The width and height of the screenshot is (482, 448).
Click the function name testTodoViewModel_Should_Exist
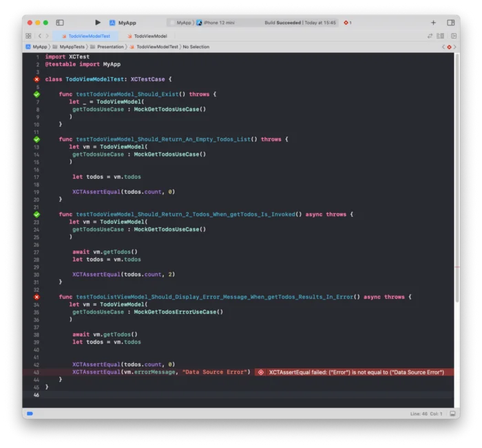127,94
